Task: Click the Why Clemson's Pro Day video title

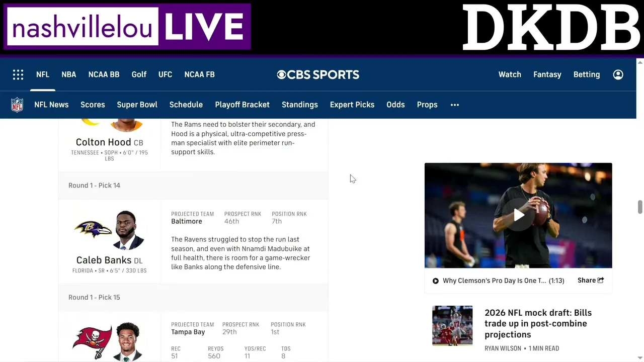Action: (494, 281)
